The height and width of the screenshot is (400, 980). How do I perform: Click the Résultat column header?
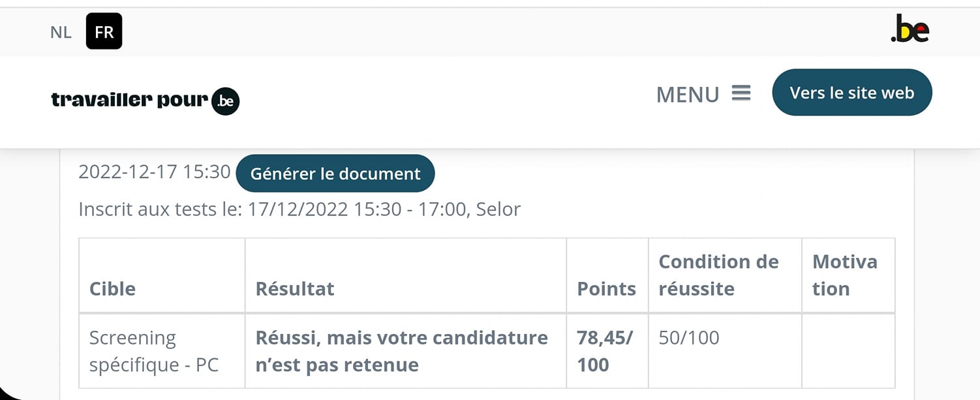tap(294, 288)
